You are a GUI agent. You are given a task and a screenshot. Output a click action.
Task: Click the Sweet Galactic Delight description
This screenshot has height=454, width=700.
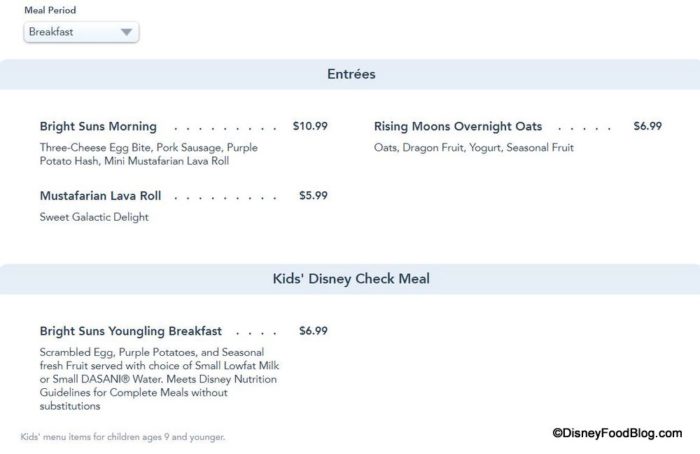pyautogui.click(x=94, y=217)
